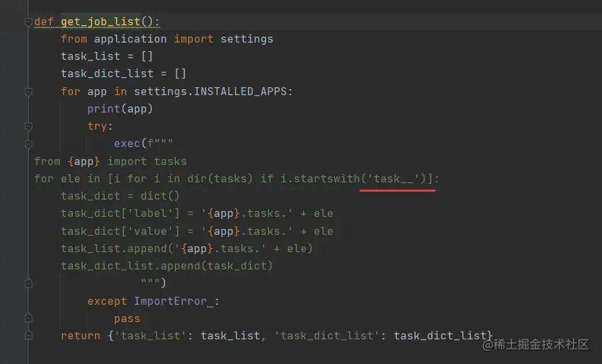Collapse the try block fold marker
This screenshot has width=602, height=364.
coord(29,126)
